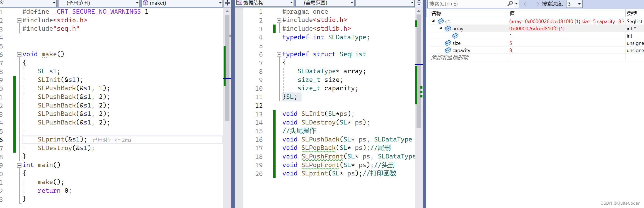This screenshot has width=644, height=208.
Task: Click the 数据结构 project icon in the middle editor
Action: [239, 3]
